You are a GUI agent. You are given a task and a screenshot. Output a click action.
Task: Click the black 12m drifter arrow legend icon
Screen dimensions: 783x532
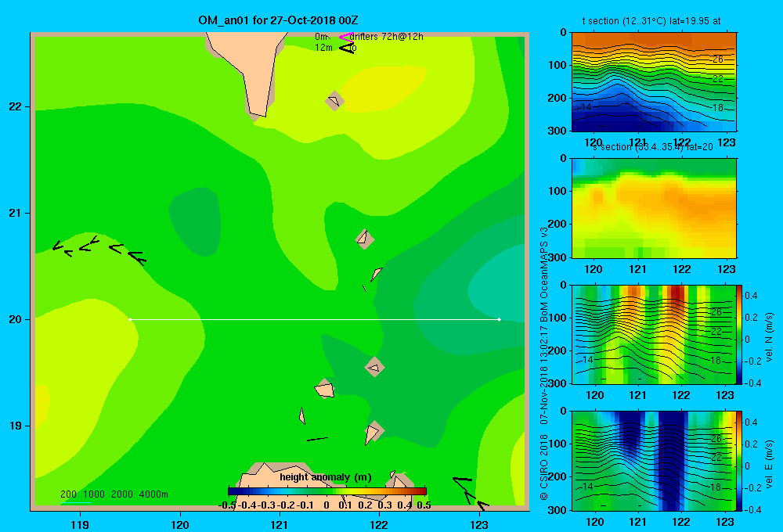tap(347, 48)
